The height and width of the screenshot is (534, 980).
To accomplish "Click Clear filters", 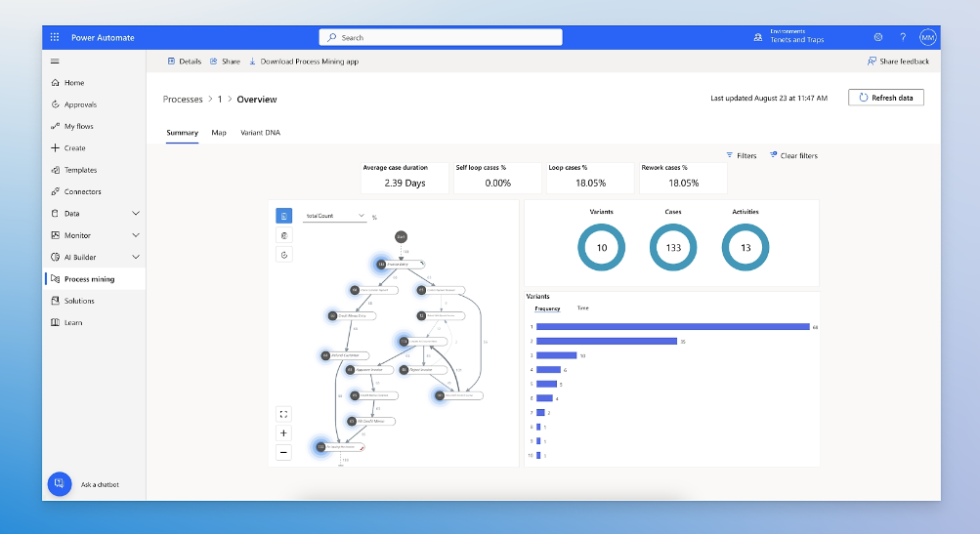I will pos(793,155).
